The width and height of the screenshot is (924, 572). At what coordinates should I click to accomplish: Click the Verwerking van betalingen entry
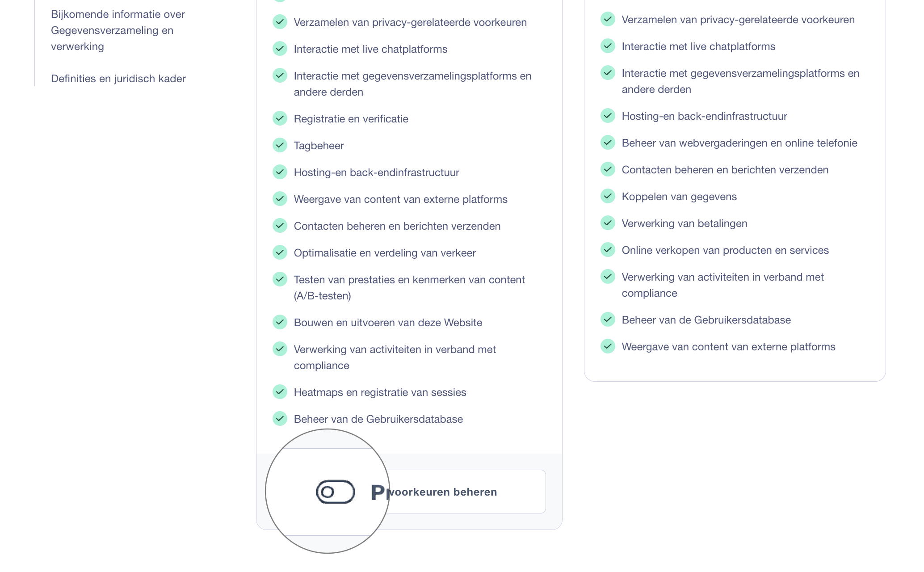tap(684, 223)
